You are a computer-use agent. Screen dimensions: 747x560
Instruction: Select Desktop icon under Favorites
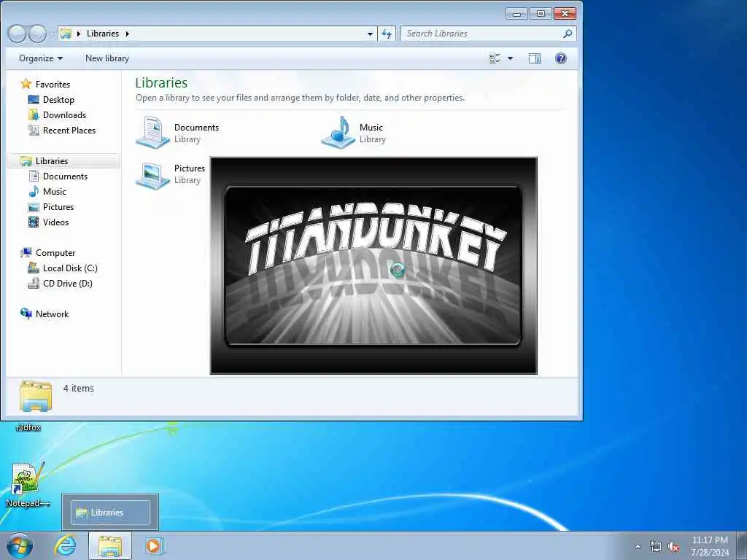coord(34,99)
